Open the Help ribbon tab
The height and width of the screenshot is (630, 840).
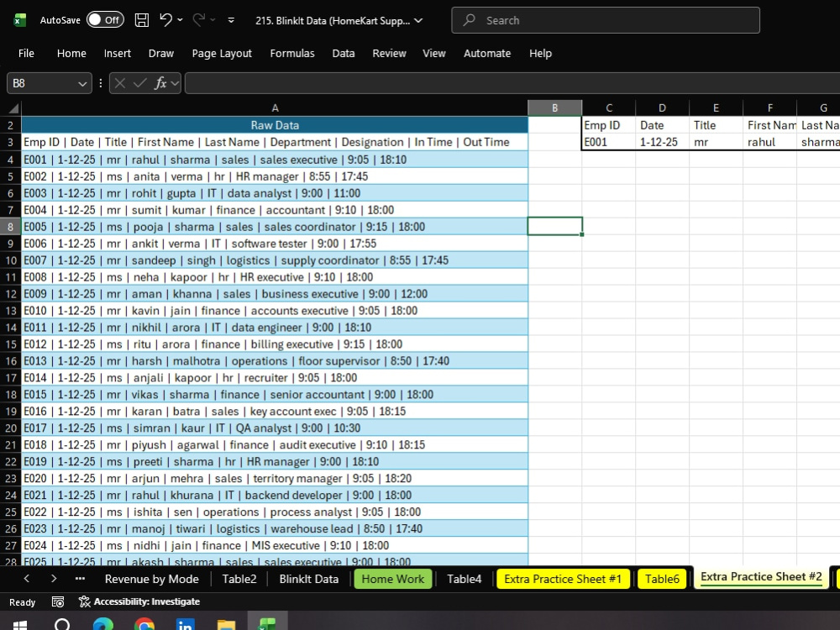[x=540, y=53]
